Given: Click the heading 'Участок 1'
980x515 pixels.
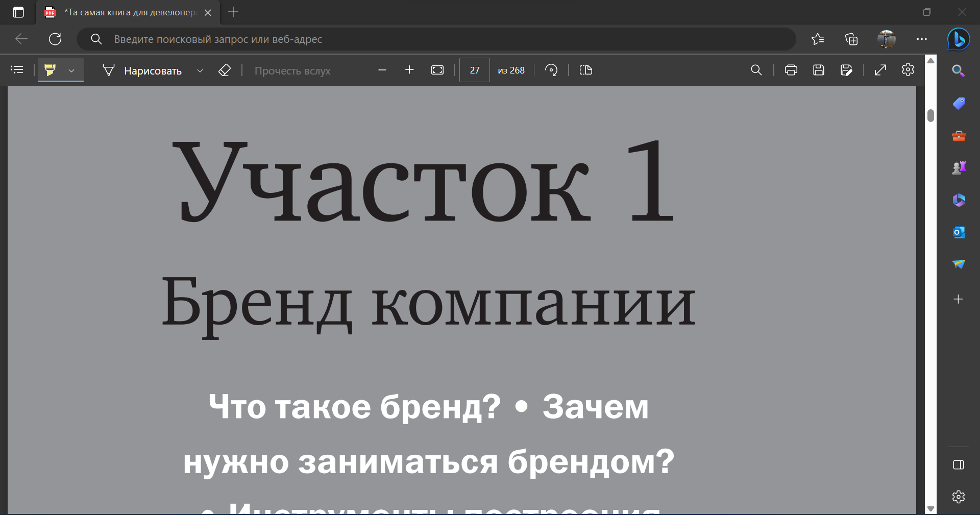Looking at the screenshot, I should (424, 182).
